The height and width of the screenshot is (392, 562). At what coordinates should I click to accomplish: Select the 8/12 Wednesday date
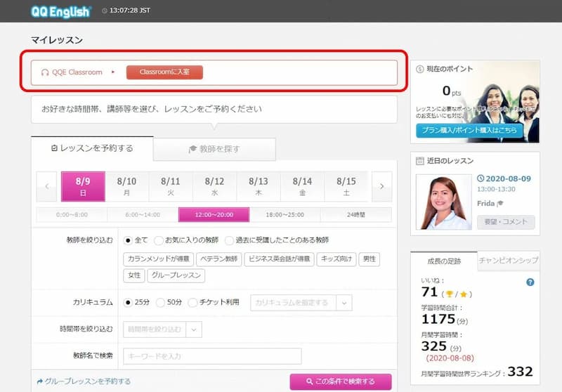coord(214,186)
